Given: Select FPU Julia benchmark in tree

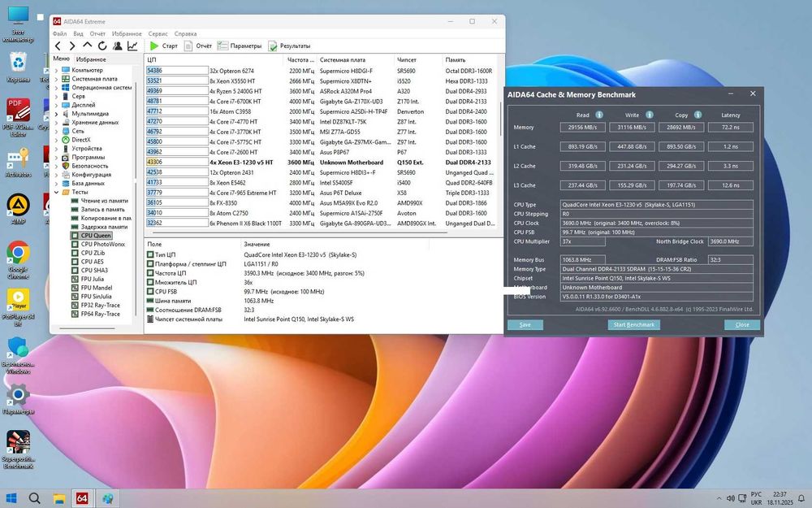Looking at the screenshot, I should point(88,279).
